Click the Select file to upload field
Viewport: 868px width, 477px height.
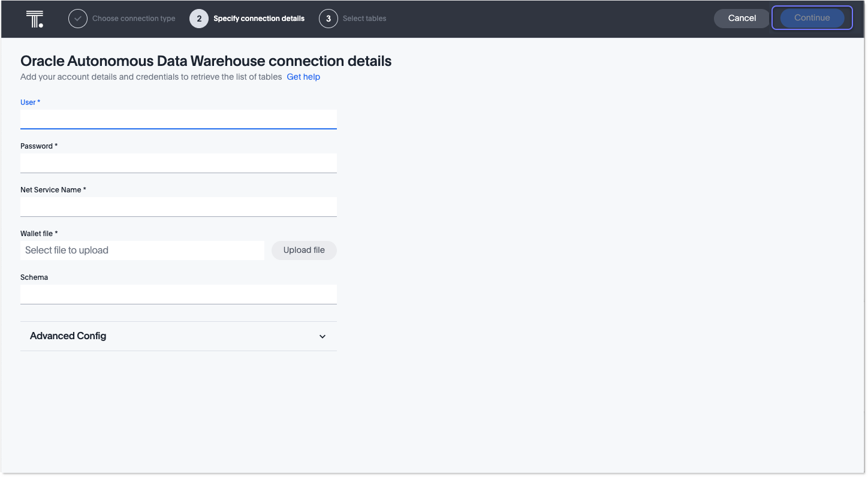142,250
